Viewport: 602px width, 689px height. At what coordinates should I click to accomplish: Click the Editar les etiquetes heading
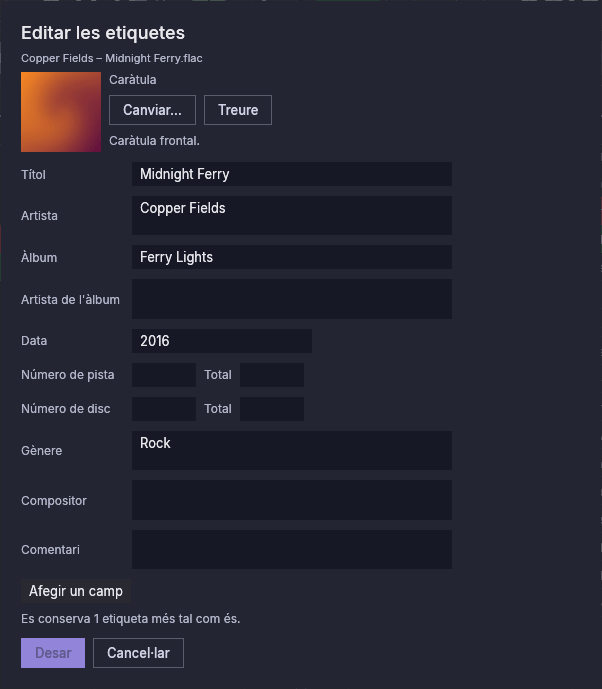point(103,33)
